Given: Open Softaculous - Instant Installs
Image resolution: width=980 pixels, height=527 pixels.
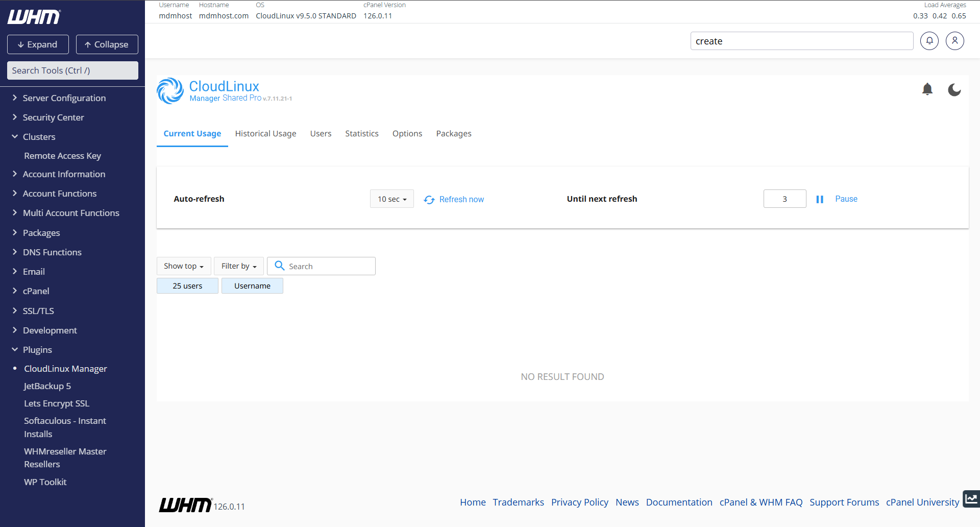Looking at the screenshot, I should [x=65, y=427].
